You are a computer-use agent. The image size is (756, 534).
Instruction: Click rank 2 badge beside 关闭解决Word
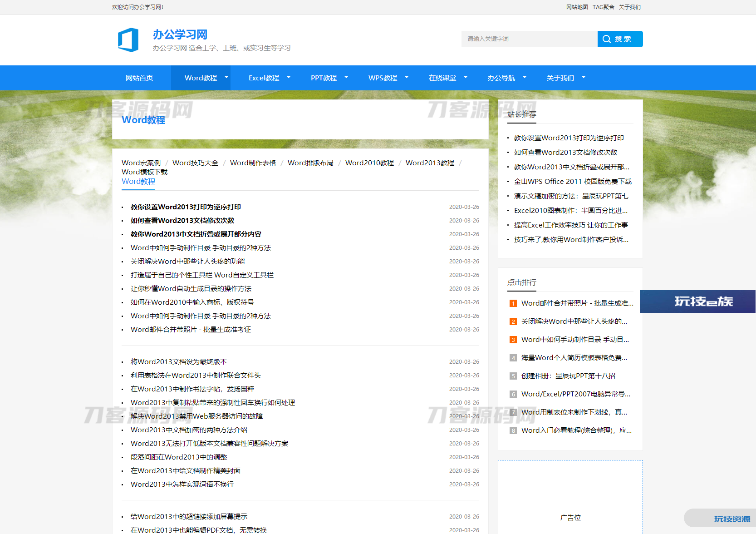click(513, 321)
